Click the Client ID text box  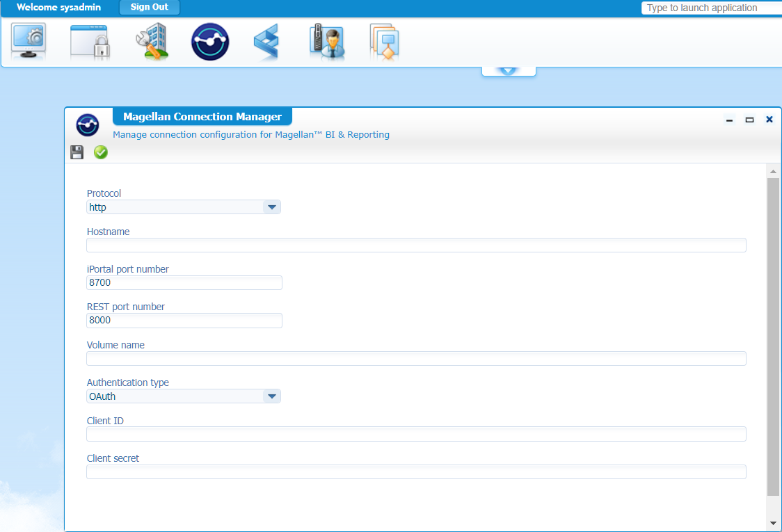click(416, 434)
